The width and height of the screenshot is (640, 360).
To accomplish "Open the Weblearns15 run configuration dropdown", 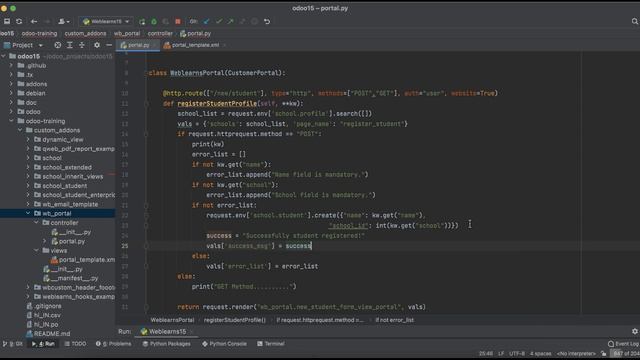I will point(106,21).
